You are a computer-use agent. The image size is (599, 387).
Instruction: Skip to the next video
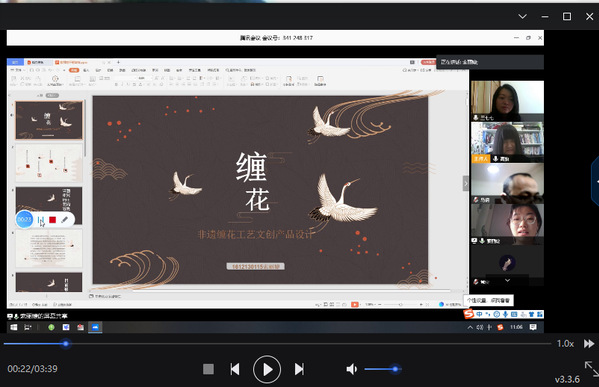[x=299, y=369]
